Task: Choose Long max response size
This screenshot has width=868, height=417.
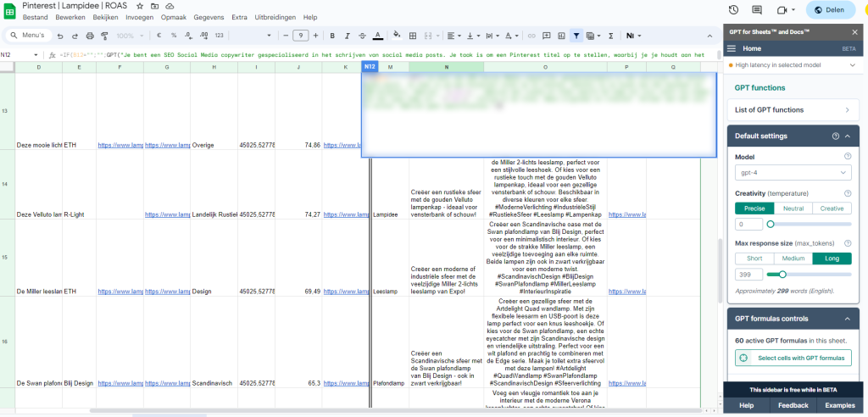Action: pos(832,259)
